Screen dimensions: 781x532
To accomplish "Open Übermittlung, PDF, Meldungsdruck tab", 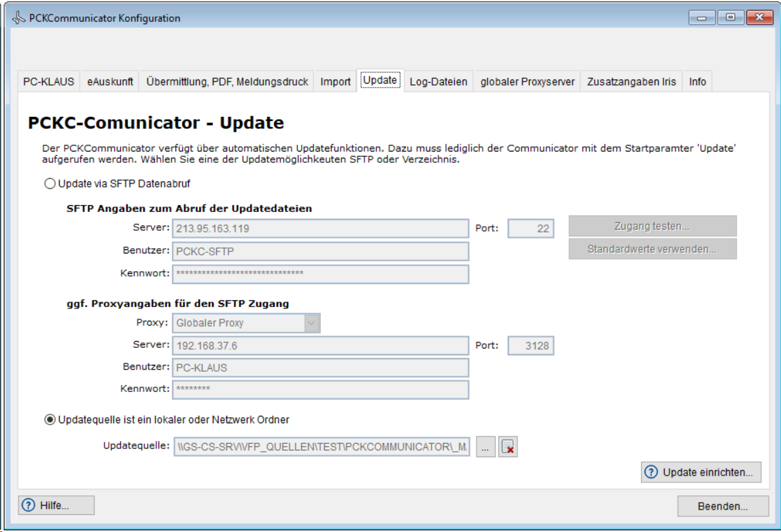I will [227, 82].
